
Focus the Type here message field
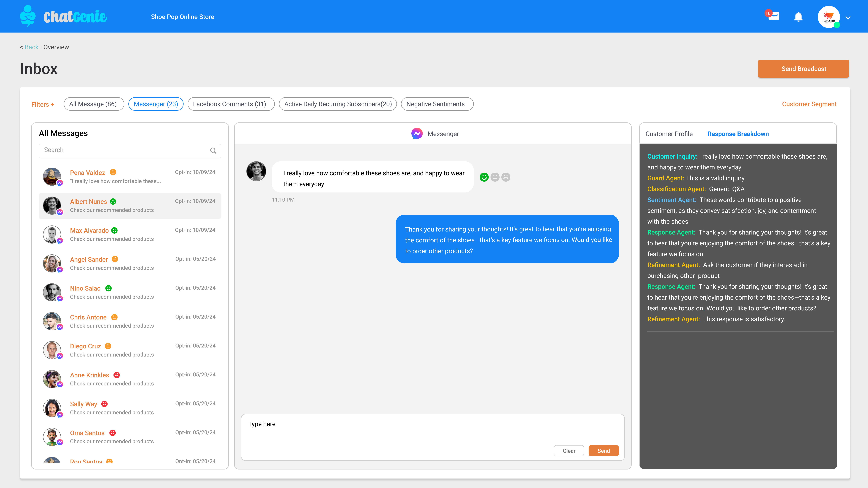pos(433,438)
